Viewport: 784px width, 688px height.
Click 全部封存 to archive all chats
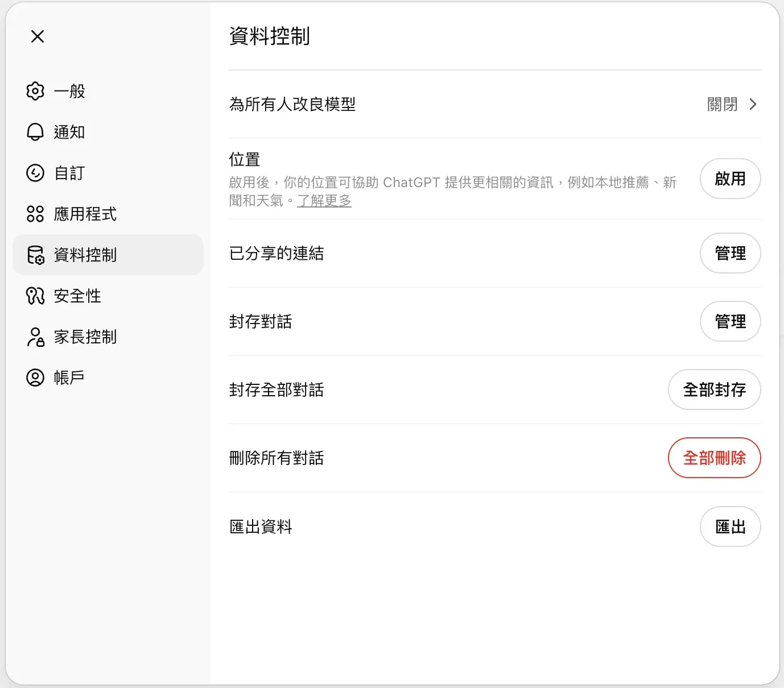point(714,390)
